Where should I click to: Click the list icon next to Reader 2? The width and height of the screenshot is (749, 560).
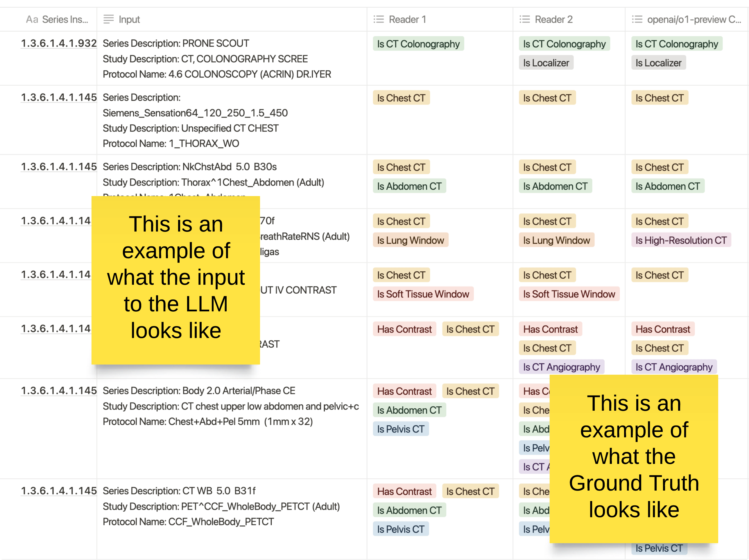(x=524, y=19)
